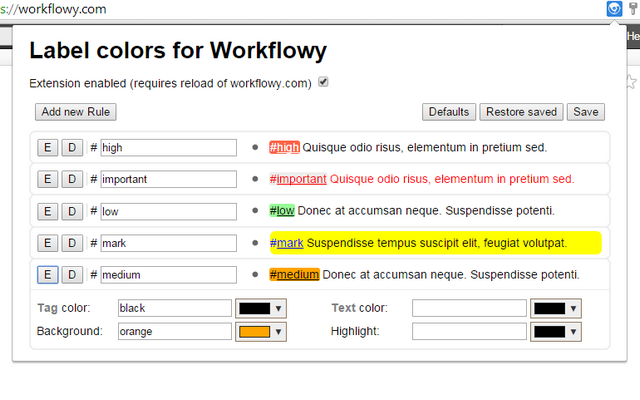640x400 pixels.
Task: Click the black Tag color swatch
Action: coord(254,309)
